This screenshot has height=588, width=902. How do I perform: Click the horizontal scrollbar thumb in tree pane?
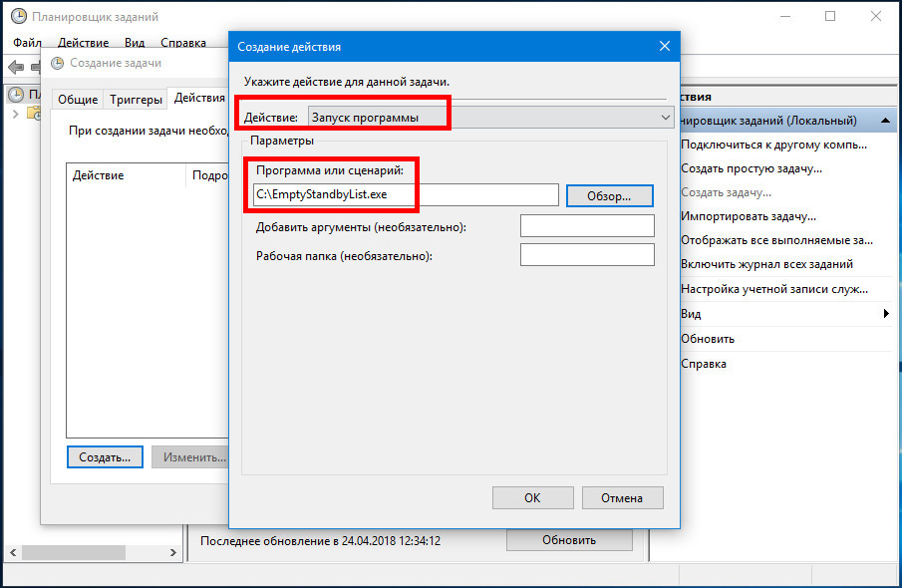(x=73, y=552)
